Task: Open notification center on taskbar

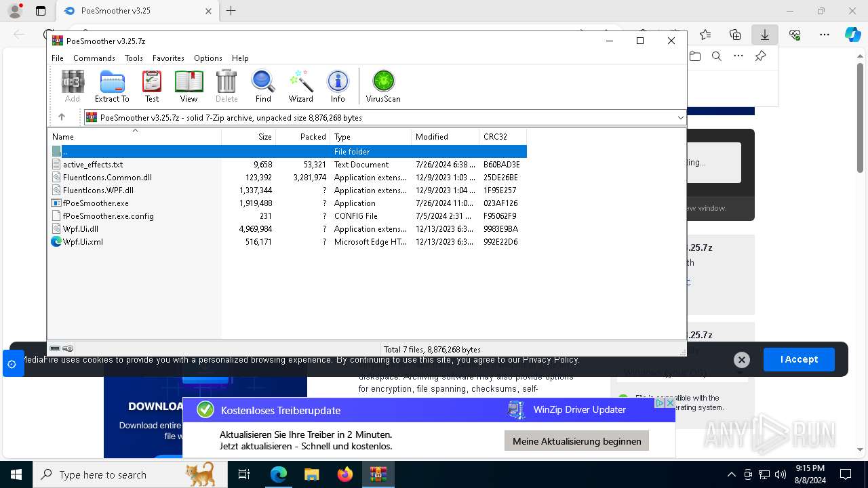Action: tap(846, 474)
